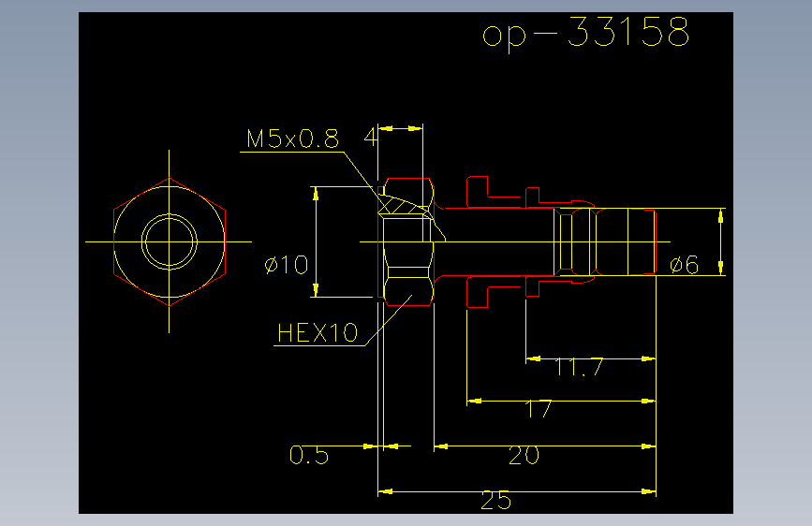Select the HEX10 label
The height and width of the screenshot is (526, 812).
pos(317,333)
